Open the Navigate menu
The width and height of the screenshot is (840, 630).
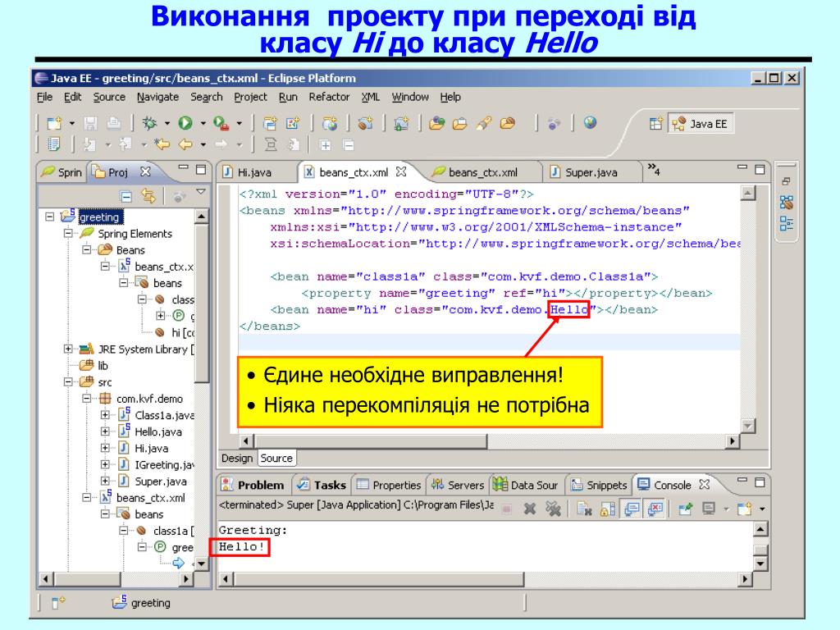point(157,97)
